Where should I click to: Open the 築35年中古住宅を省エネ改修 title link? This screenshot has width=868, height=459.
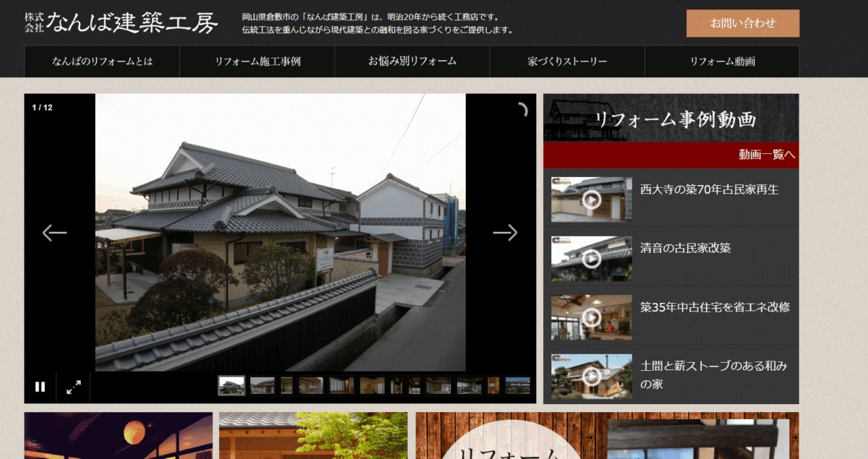715,306
